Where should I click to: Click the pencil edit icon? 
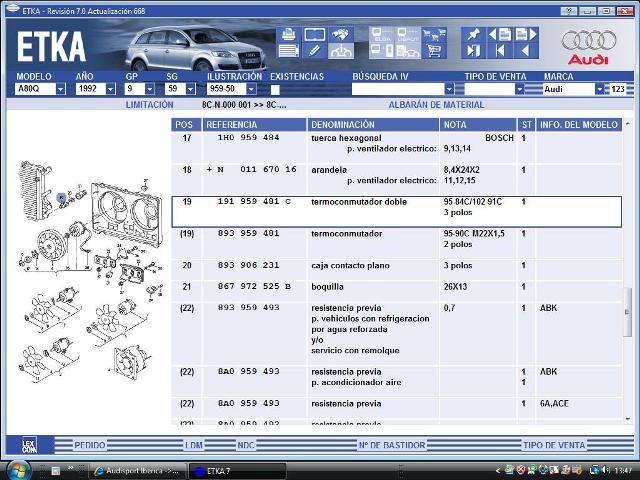(313, 49)
